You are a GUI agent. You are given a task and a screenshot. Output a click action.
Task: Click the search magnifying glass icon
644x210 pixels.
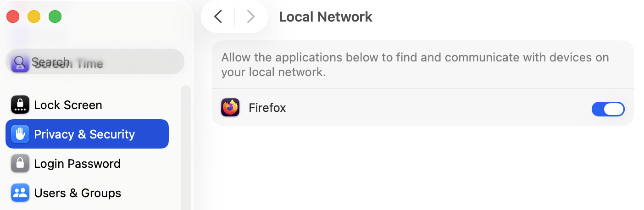(x=19, y=62)
